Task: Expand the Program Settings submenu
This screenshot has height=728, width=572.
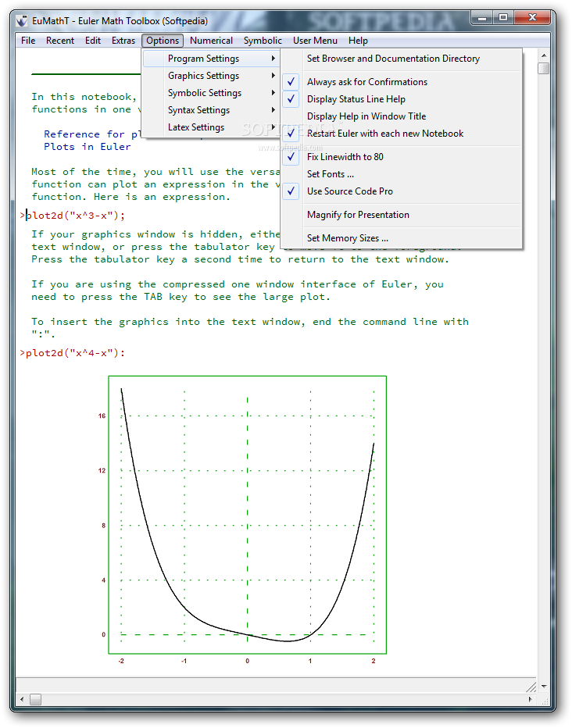Action: 211,59
